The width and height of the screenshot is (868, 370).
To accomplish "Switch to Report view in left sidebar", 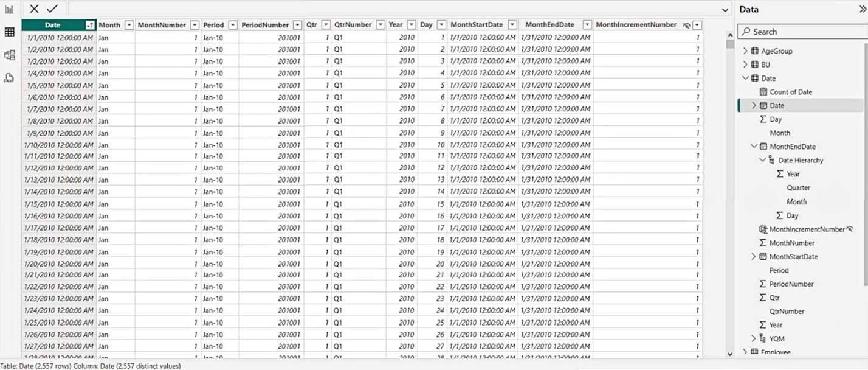I will [9, 10].
